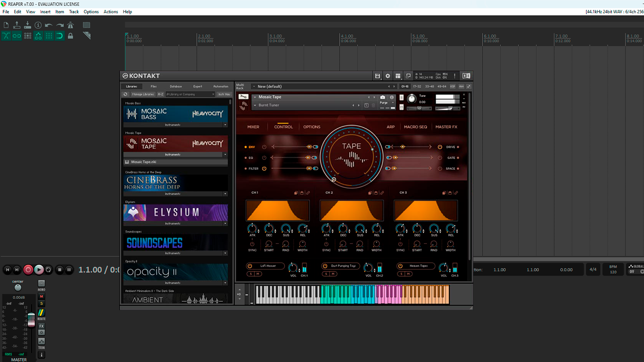Toggle master track MONO button
Viewport: 644px width, 362px height.
coord(41,283)
